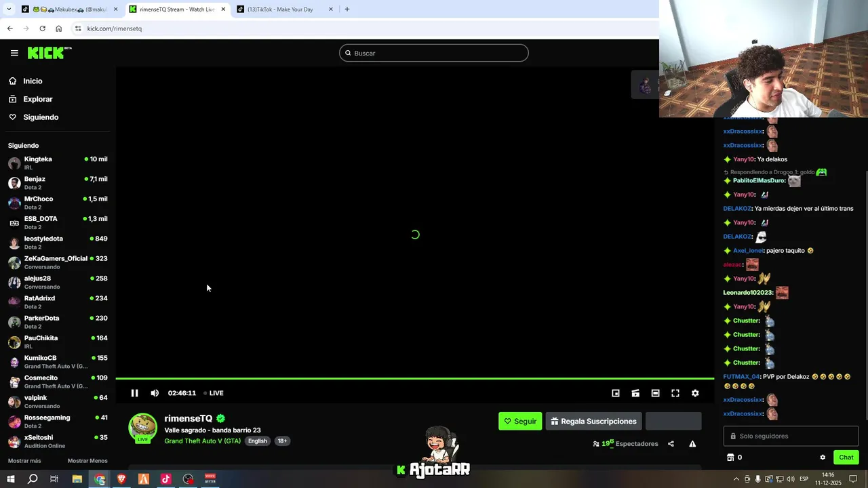
Task: Open Benjaz channel in following list
Action: click(x=58, y=183)
